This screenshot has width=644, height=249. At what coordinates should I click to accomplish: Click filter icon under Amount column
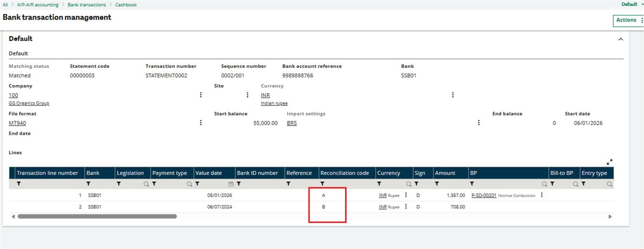pyautogui.click(x=437, y=184)
